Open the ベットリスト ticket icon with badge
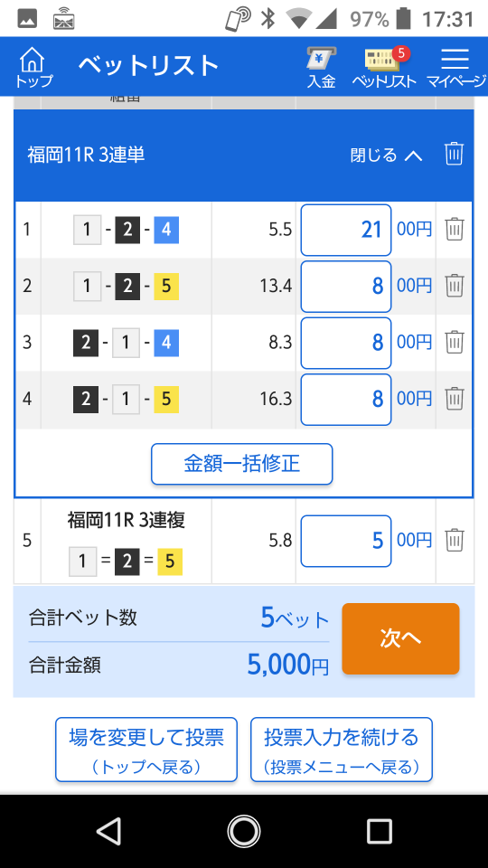Screen dimensions: 488x868 click(x=384, y=67)
